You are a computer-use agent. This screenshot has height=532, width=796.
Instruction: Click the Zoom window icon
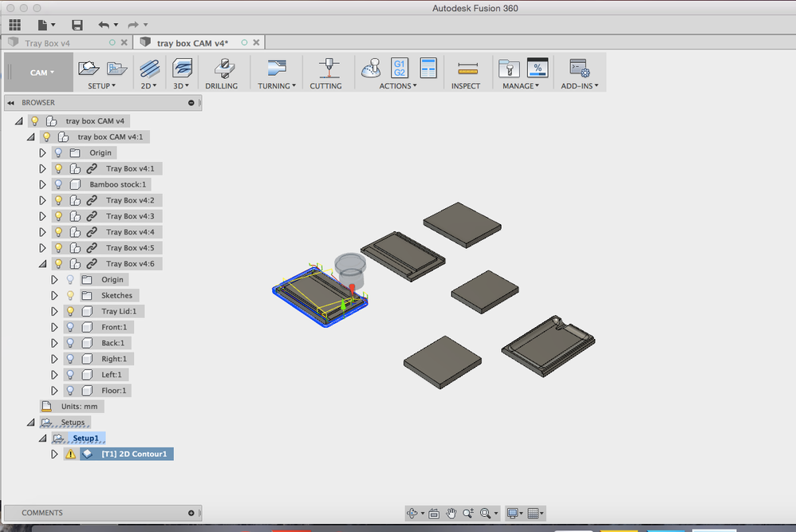click(x=468, y=513)
